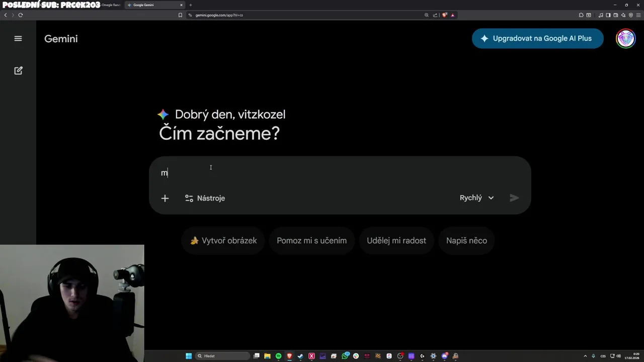Open the Windows Start menu
644x362 pixels.
(x=189, y=356)
